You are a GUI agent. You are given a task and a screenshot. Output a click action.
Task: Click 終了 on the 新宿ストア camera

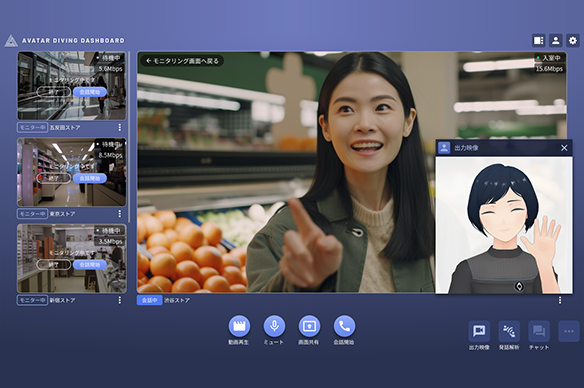coord(54,265)
